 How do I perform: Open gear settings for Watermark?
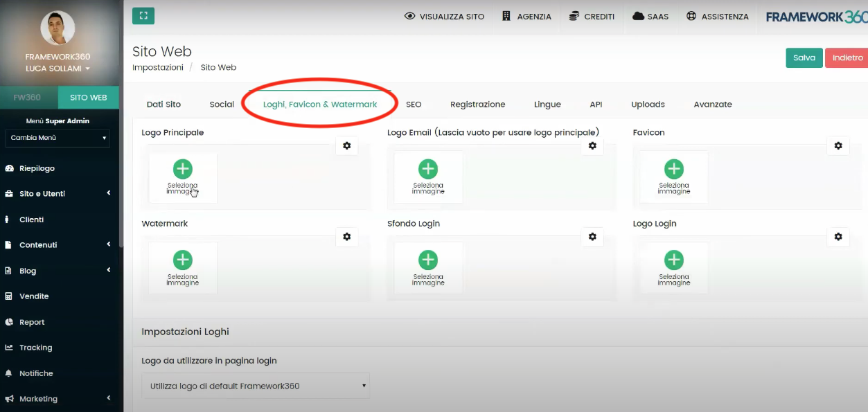tap(347, 237)
